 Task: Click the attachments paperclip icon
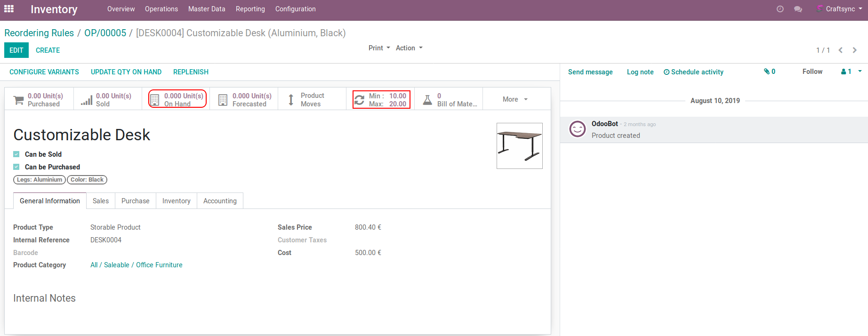tap(767, 72)
